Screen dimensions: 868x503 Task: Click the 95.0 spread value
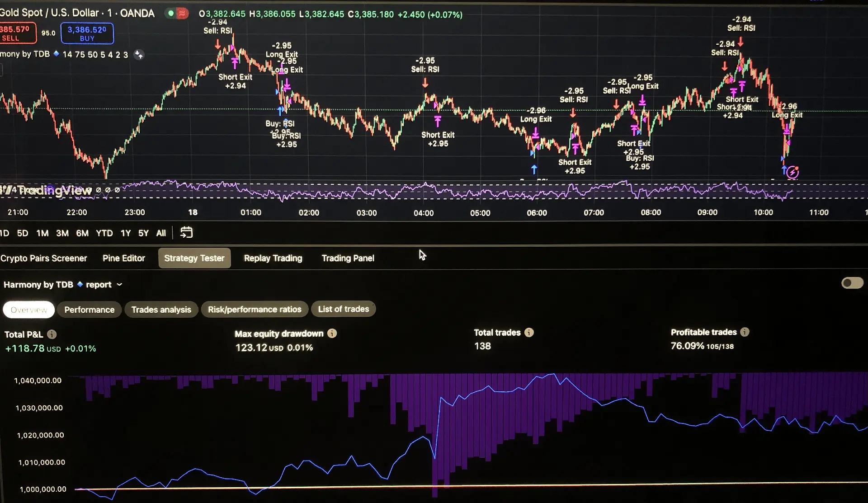[48, 33]
